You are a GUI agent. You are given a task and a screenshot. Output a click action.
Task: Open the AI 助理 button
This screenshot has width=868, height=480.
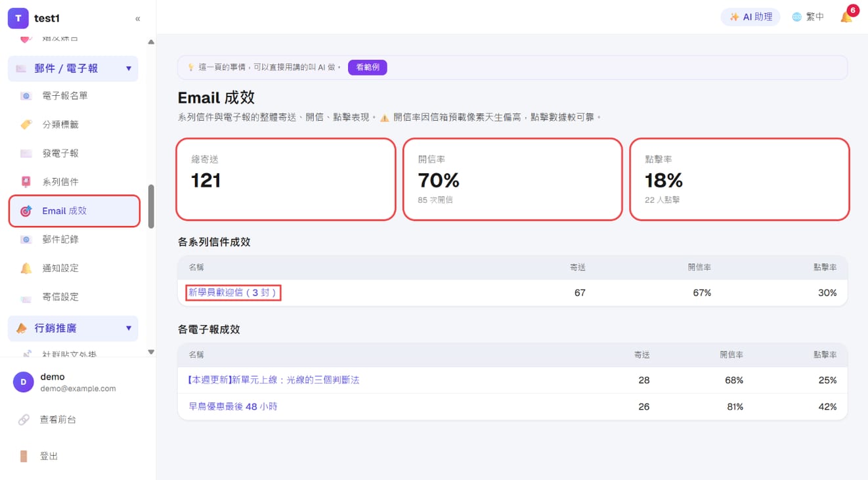pyautogui.click(x=750, y=17)
